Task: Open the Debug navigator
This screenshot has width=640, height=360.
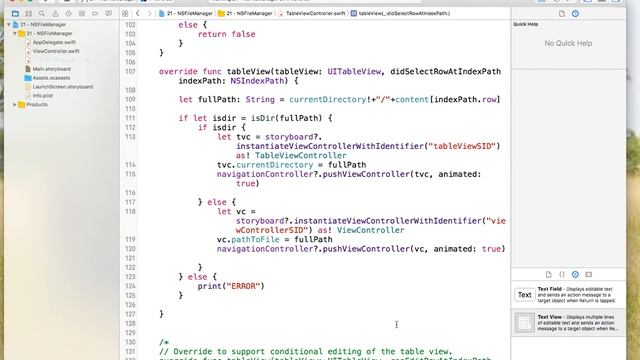Action: (82, 13)
